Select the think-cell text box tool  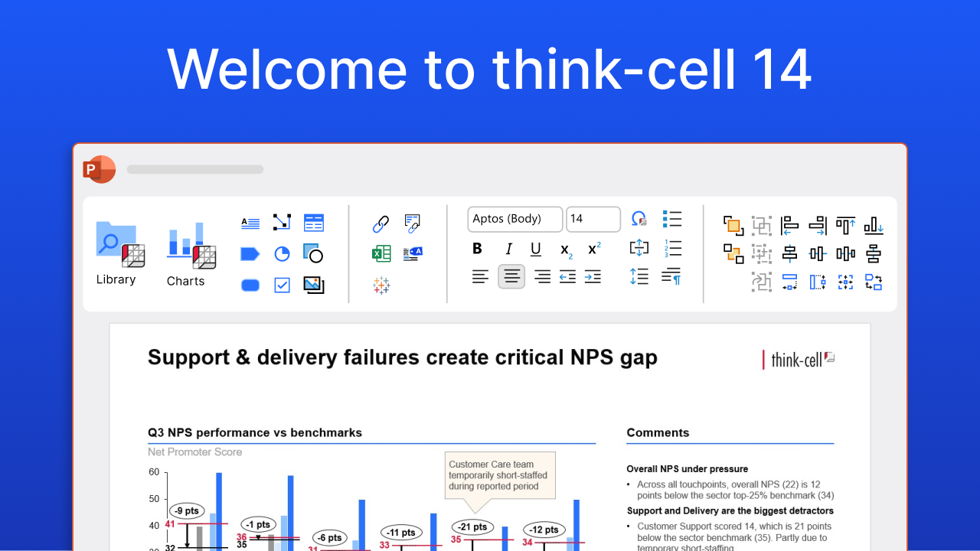(x=250, y=222)
